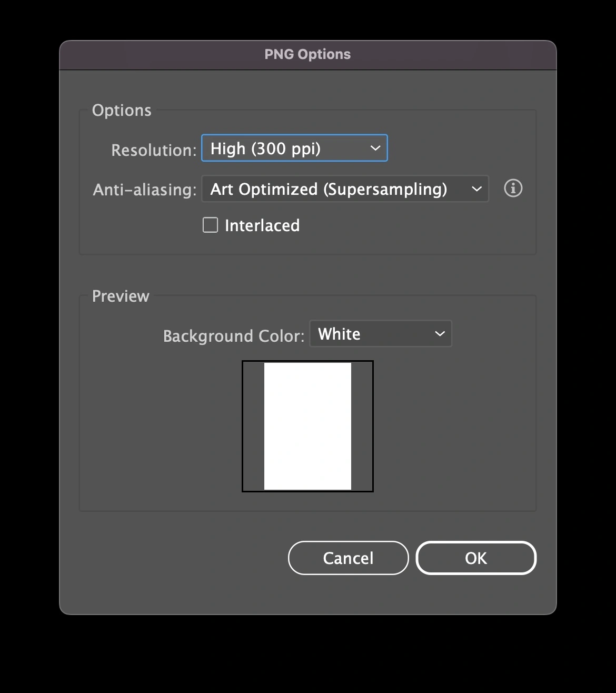
Task: Click the Options section heading
Action: (x=122, y=111)
